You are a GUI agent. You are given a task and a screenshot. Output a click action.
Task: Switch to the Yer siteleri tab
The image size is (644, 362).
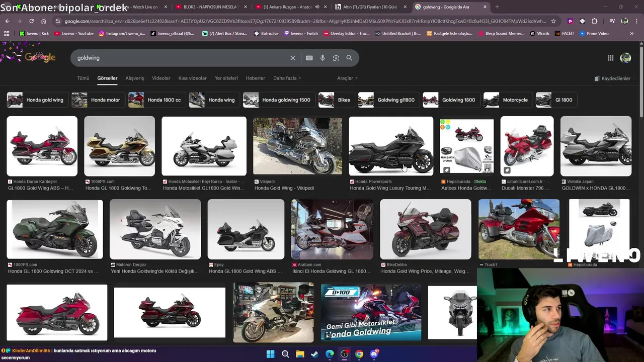[226, 78]
